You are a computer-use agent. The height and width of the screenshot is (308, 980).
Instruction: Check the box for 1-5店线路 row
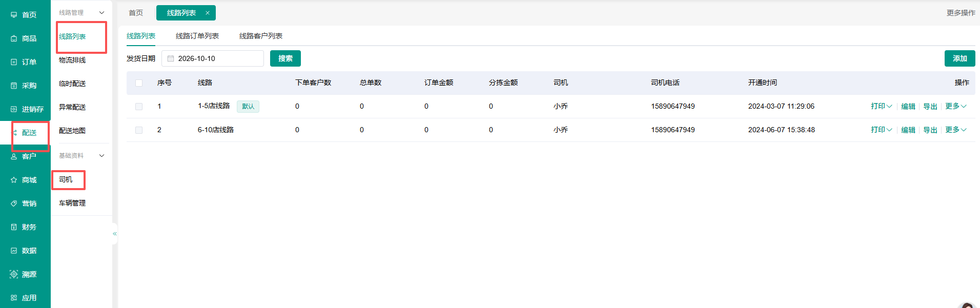click(139, 107)
